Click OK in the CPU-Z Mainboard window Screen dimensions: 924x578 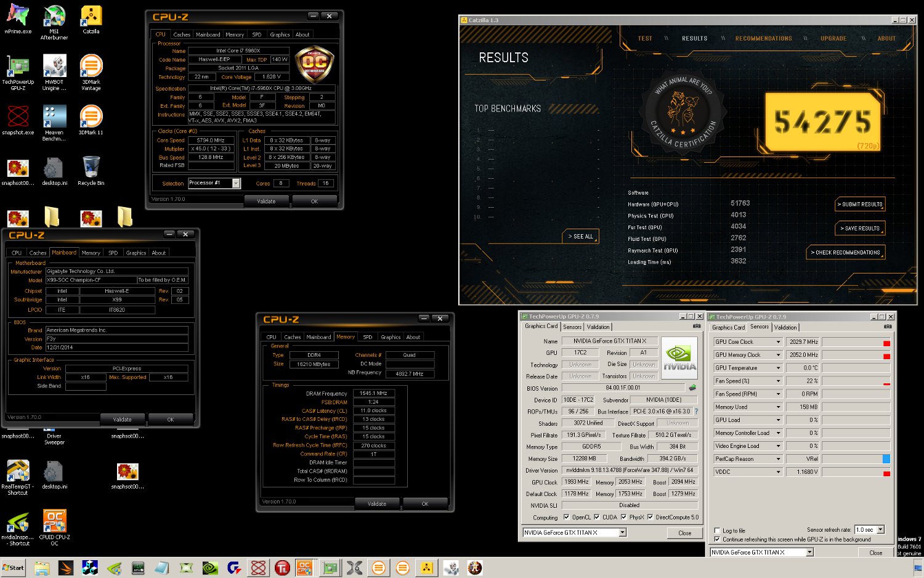click(171, 420)
